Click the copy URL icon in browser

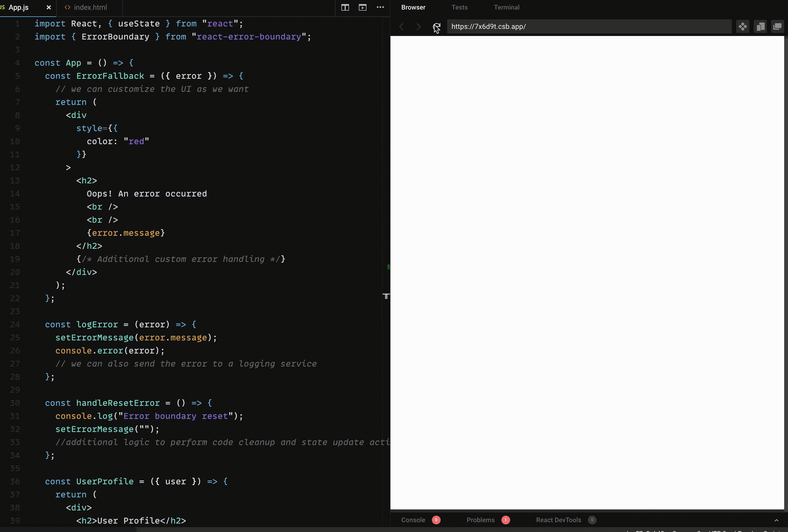pos(761,26)
